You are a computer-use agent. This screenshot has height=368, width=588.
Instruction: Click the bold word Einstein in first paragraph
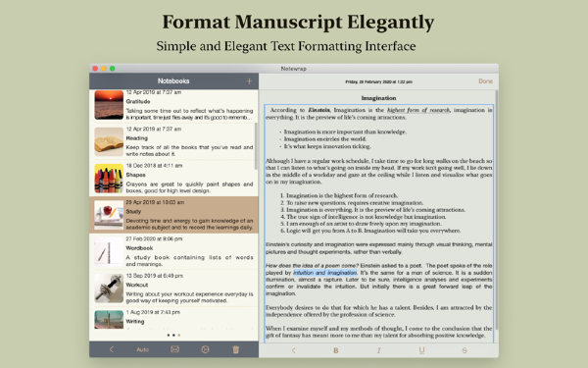coord(319,110)
